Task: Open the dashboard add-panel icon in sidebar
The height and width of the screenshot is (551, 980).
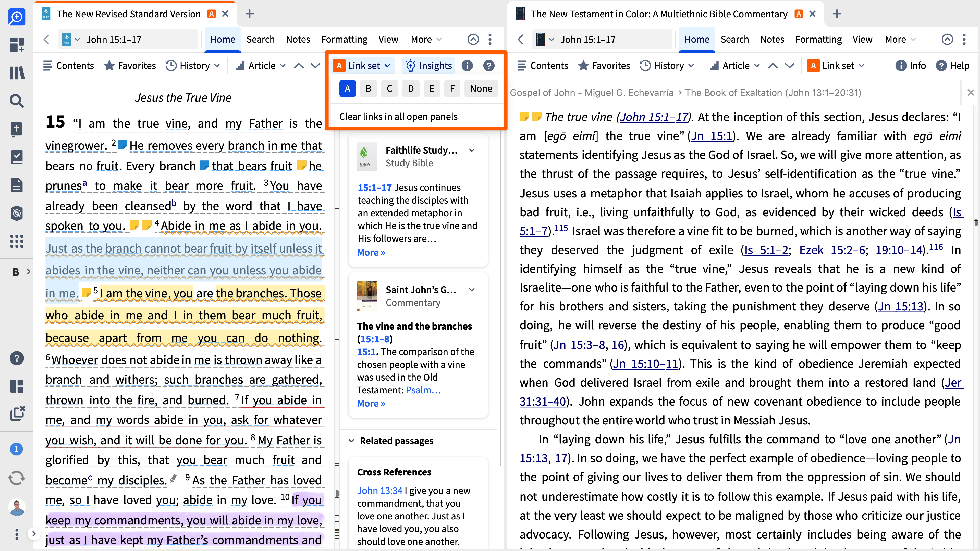Action: click(x=17, y=44)
